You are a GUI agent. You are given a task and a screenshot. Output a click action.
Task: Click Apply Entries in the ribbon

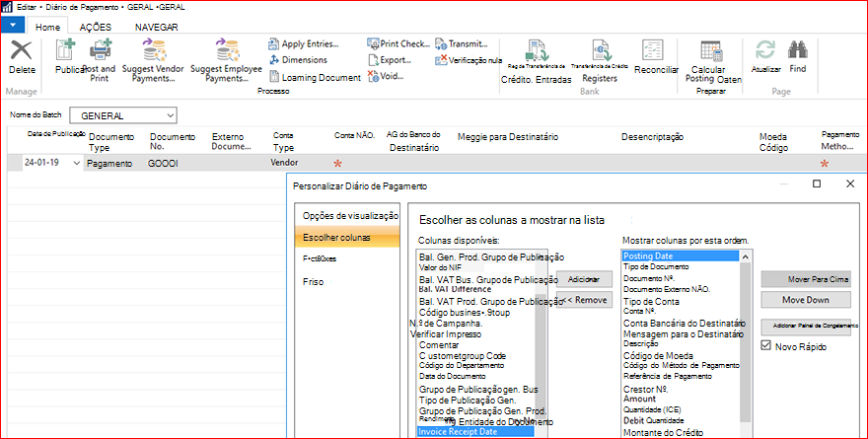point(304,43)
